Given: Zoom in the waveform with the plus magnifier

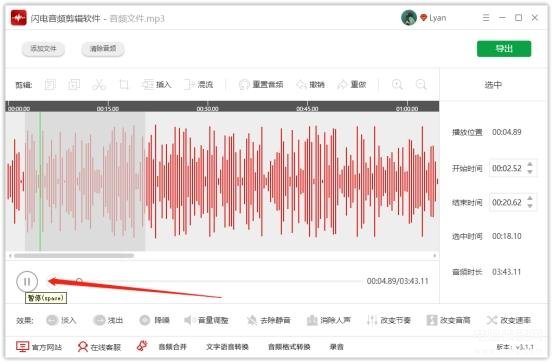Looking at the screenshot, I should [x=397, y=85].
